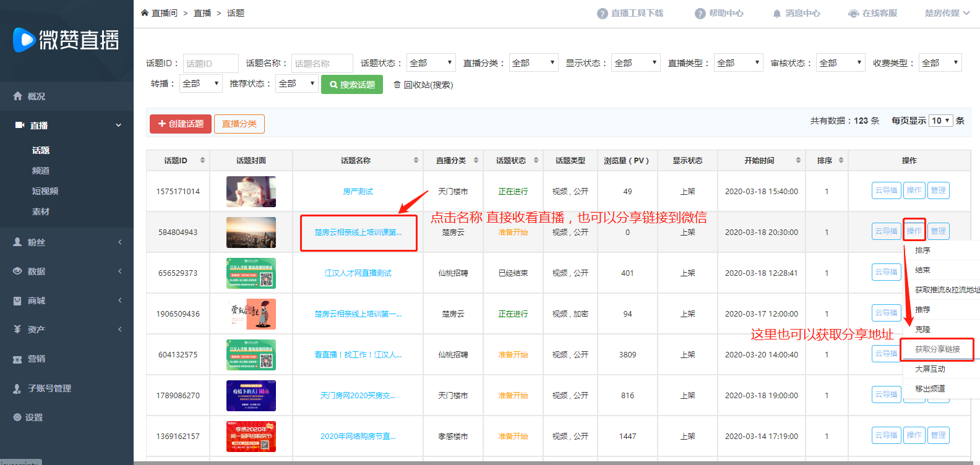Sort table by 话题名称 arrows
980x465 pixels.
click(x=416, y=160)
